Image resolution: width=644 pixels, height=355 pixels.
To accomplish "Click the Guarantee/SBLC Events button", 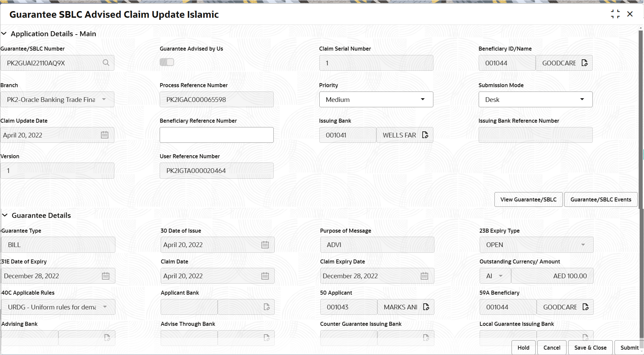I will 600,199.
